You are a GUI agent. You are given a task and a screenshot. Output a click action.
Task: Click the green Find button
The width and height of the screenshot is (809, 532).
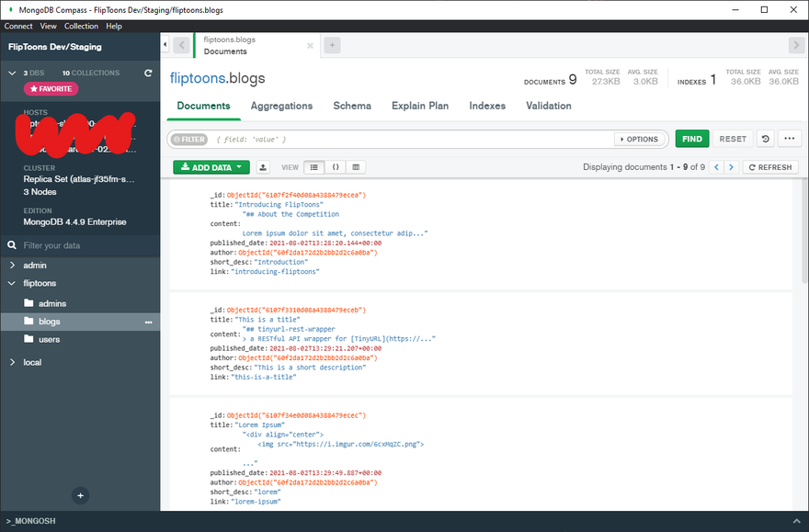coord(692,139)
